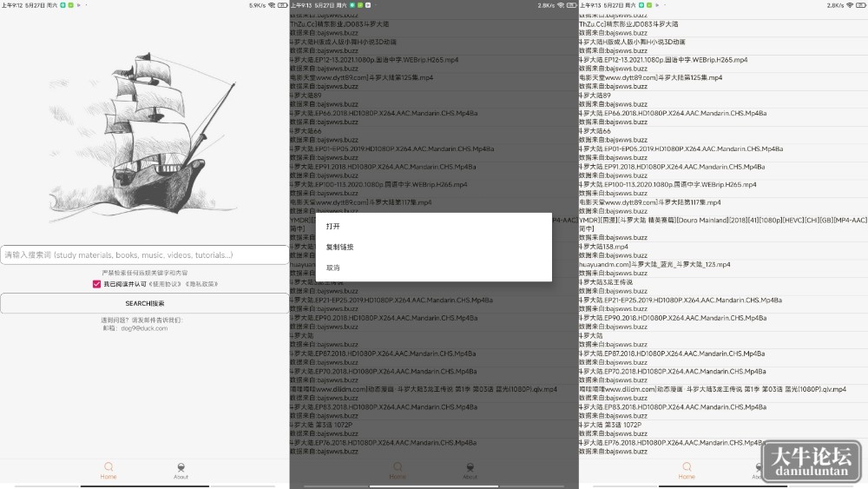Tap Wi-Fi icon in left screen status bar
The width and height of the screenshot is (868, 489).
click(x=272, y=5)
